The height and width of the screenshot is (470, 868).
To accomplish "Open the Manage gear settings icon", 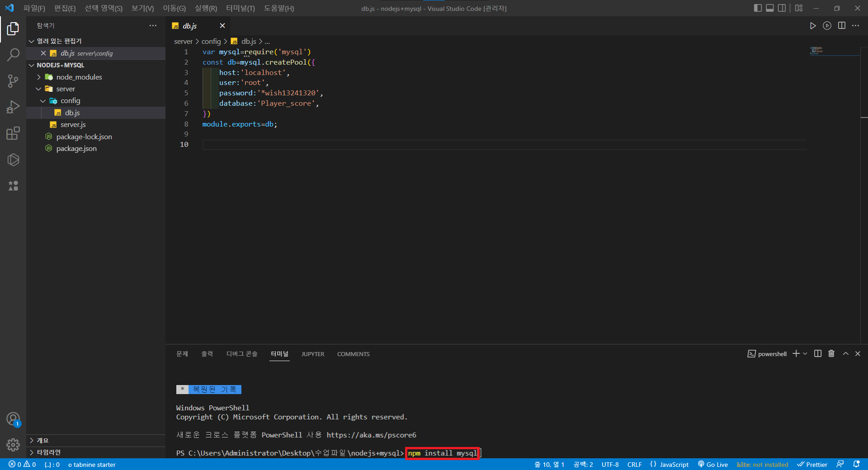I will 13,445.
